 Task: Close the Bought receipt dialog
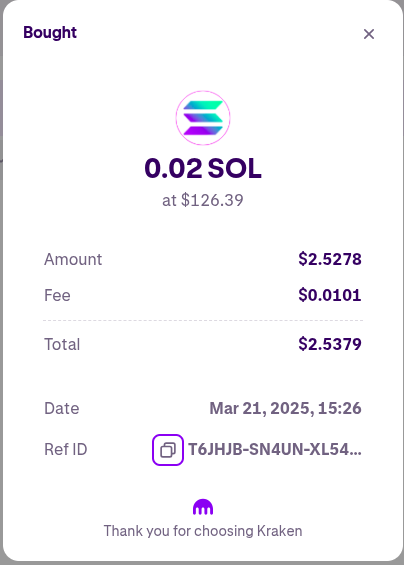click(x=369, y=34)
